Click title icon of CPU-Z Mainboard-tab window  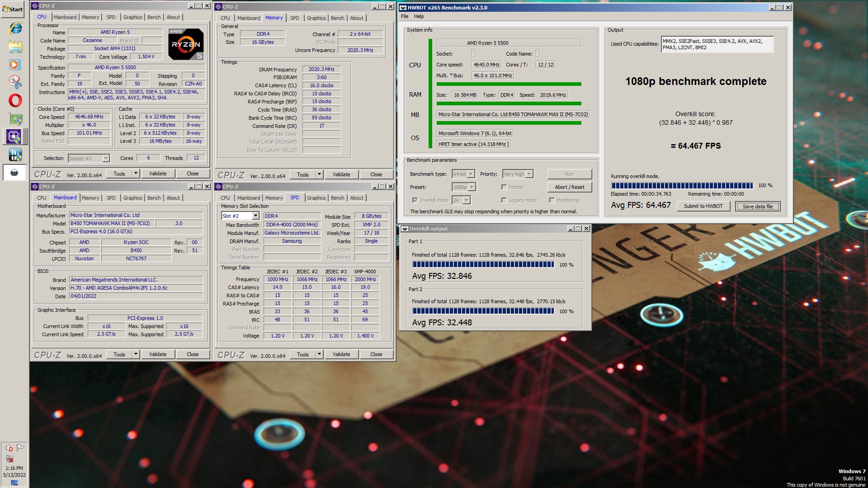[35, 187]
